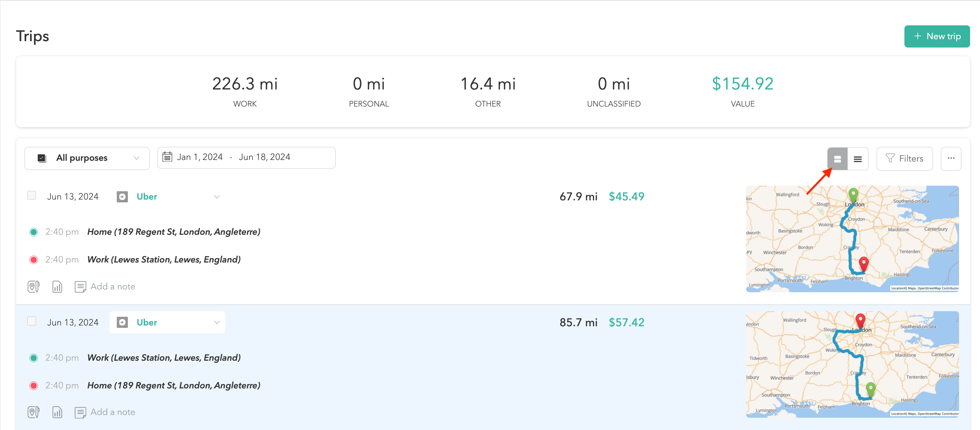Viewport: 980px width, 430px height.
Task: Click the Jun 18, 2024 end date
Action: pos(264,157)
